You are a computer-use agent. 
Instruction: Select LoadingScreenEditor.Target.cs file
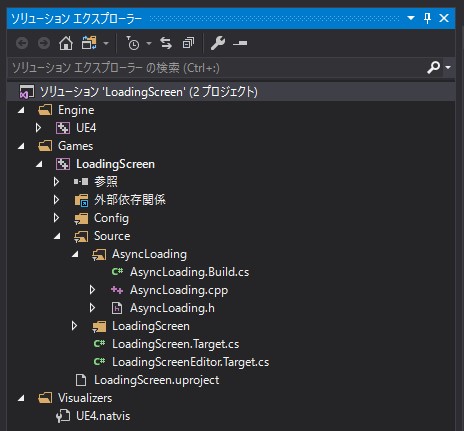point(190,362)
